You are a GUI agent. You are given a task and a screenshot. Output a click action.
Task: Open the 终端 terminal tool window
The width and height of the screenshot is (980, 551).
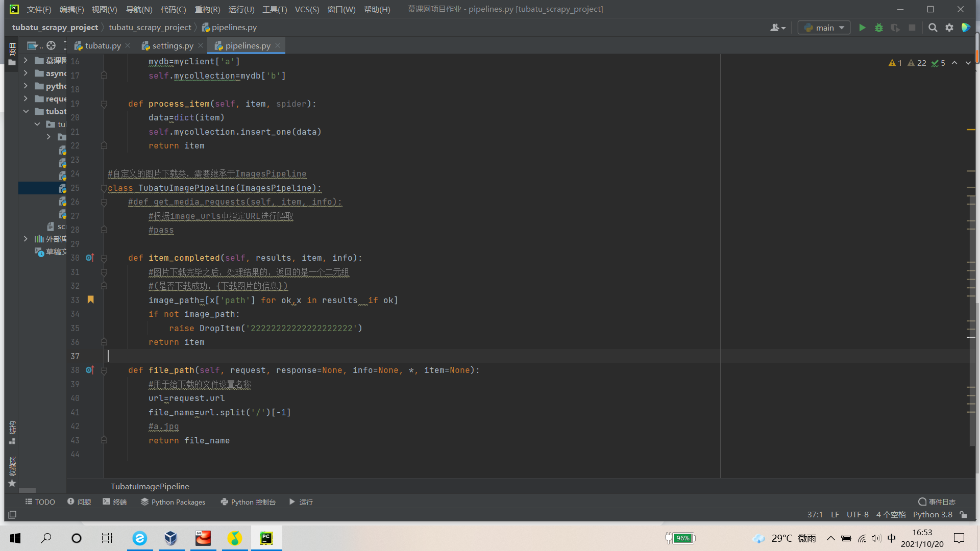click(x=115, y=502)
